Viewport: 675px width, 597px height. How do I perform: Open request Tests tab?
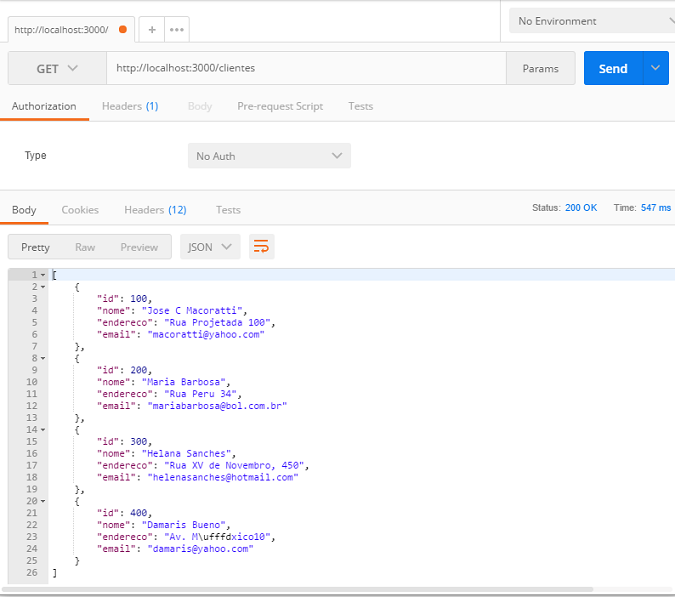click(360, 106)
